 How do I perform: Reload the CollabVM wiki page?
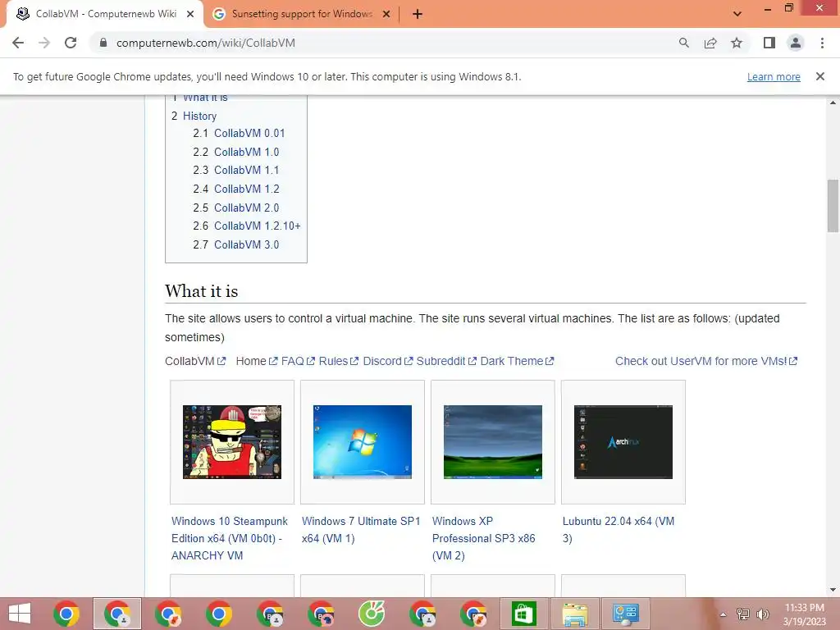point(71,43)
